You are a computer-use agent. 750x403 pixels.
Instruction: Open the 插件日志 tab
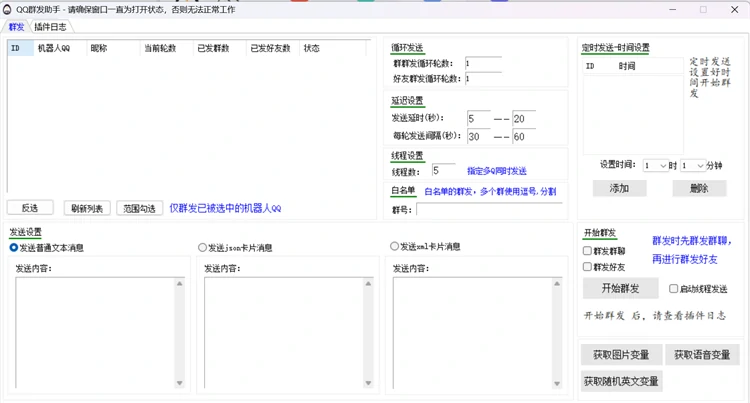(50, 27)
